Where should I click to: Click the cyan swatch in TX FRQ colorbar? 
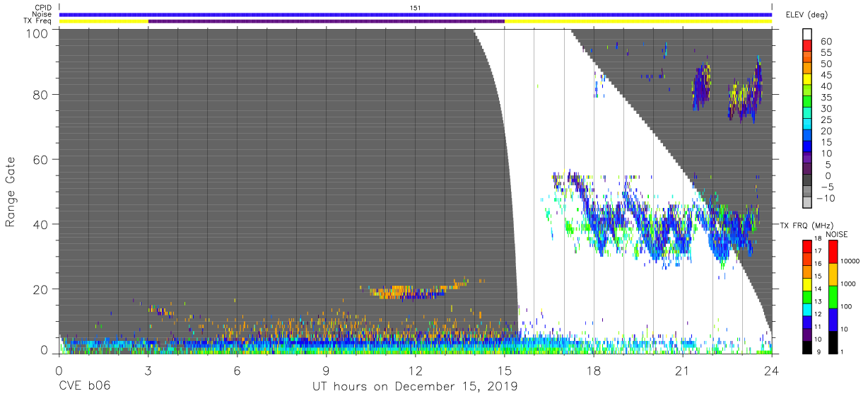pos(806,309)
